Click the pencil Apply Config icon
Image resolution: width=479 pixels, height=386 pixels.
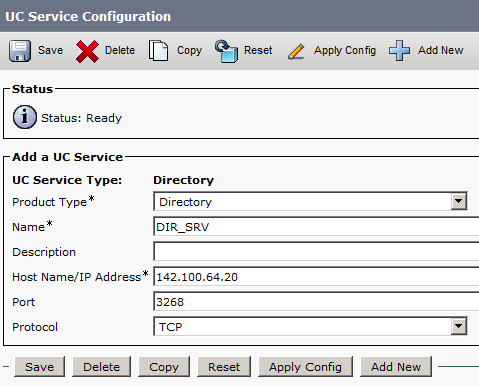[296, 51]
